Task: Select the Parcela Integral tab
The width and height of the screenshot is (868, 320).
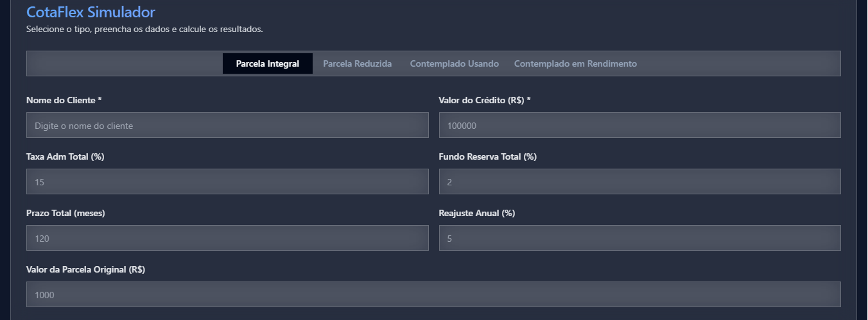Action: (268, 63)
